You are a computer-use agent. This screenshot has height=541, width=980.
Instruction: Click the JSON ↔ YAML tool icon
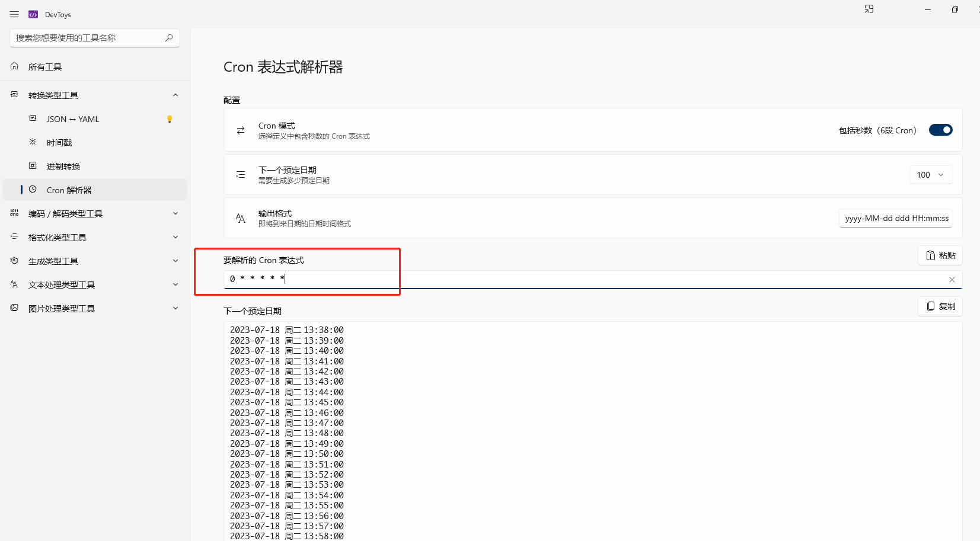click(x=33, y=119)
